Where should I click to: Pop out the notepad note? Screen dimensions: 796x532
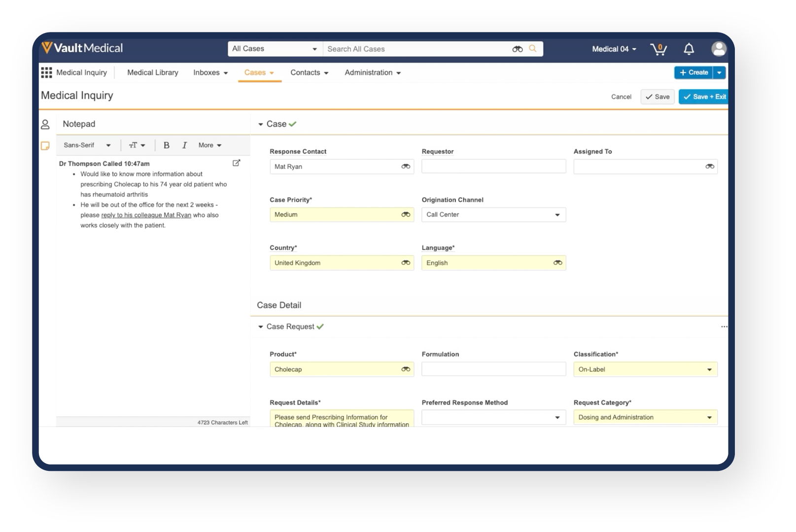click(236, 163)
